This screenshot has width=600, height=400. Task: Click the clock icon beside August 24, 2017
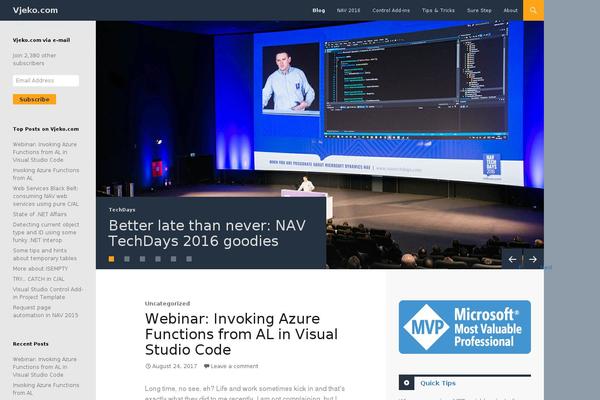pos(148,366)
